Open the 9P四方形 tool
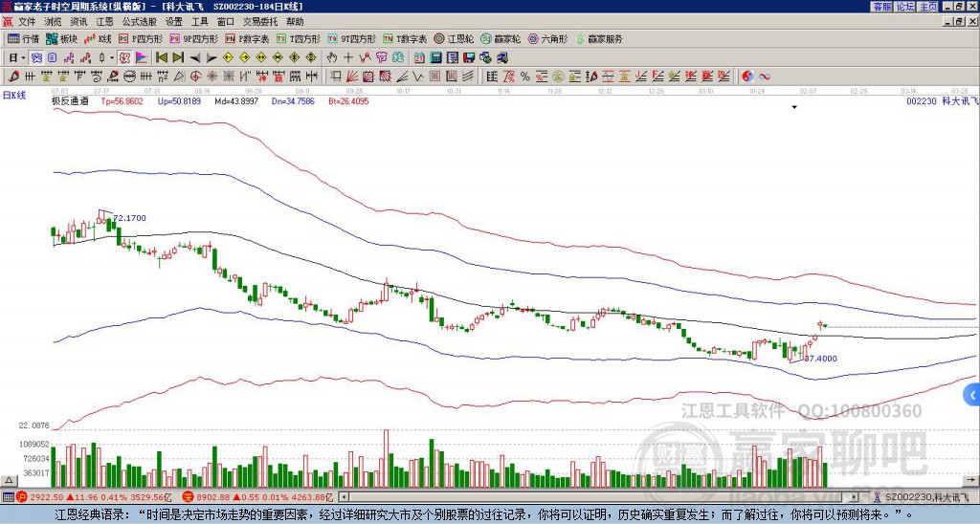 pos(193,39)
